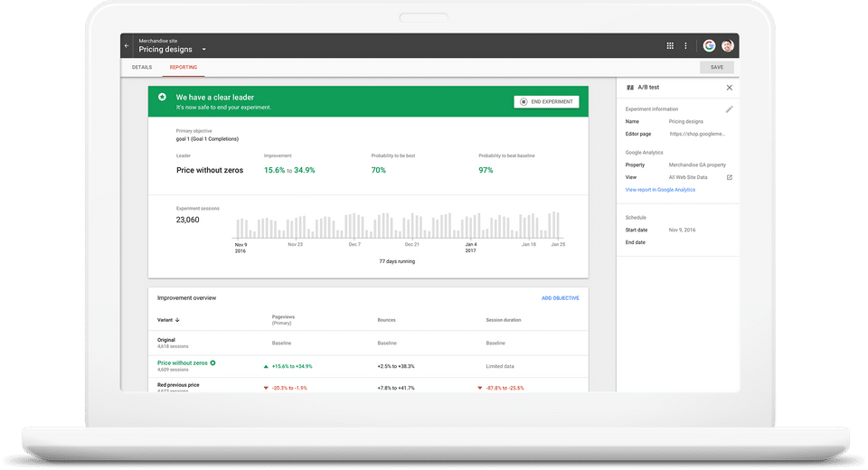Open View report in Google Analytics link
The height and width of the screenshot is (470, 868).
tap(660, 190)
